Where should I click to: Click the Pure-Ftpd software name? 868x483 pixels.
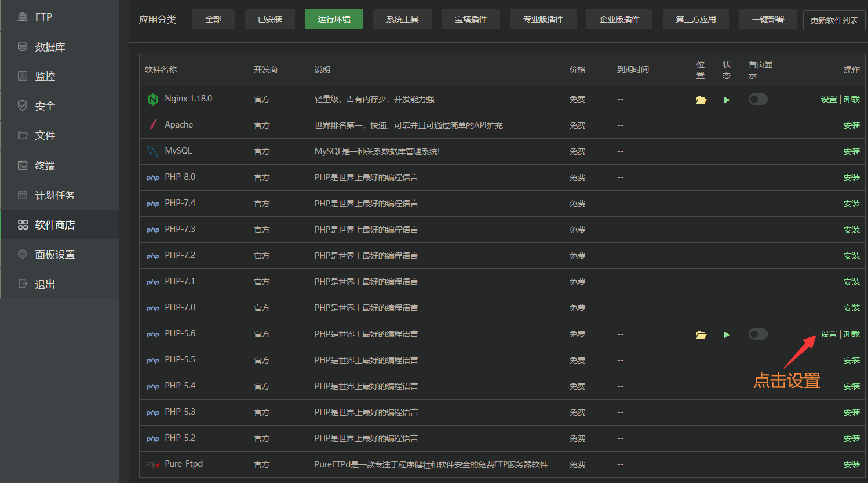tap(184, 464)
